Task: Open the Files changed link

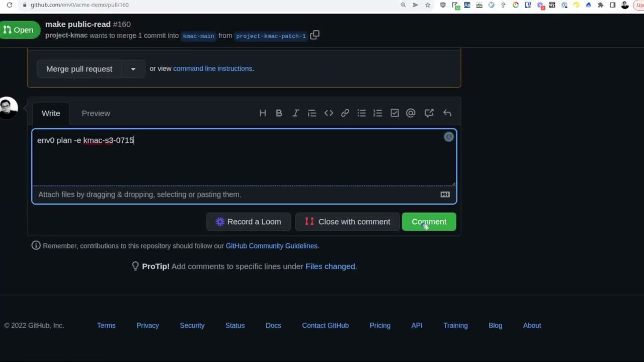Action: 330,266
